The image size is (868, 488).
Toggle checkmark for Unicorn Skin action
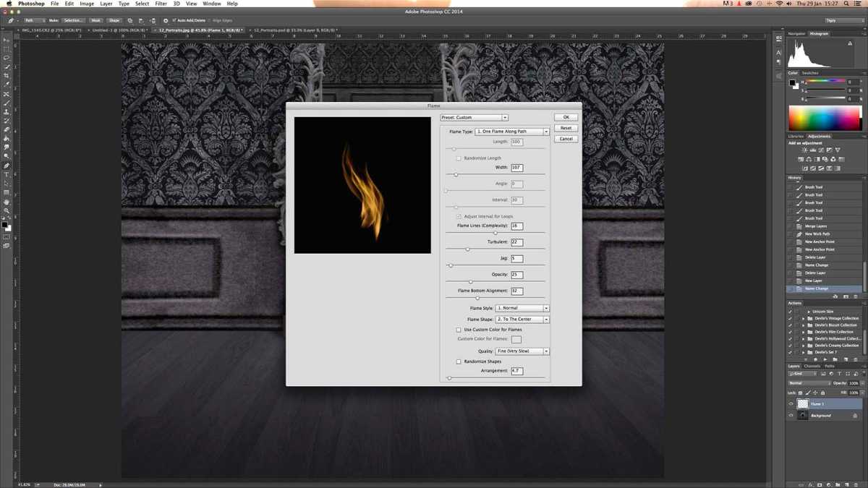click(791, 311)
